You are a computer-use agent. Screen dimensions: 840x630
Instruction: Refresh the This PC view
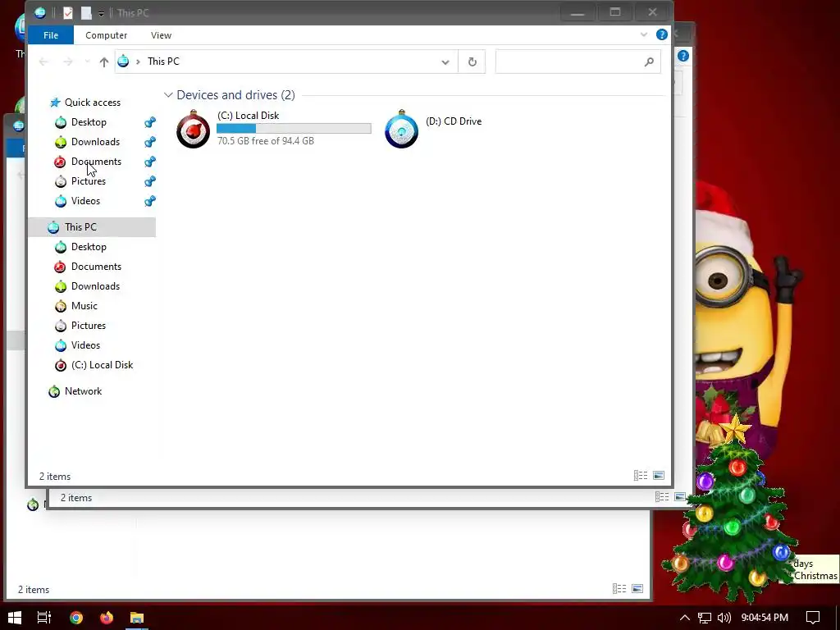pyautogui.click(x=472, y=62)
